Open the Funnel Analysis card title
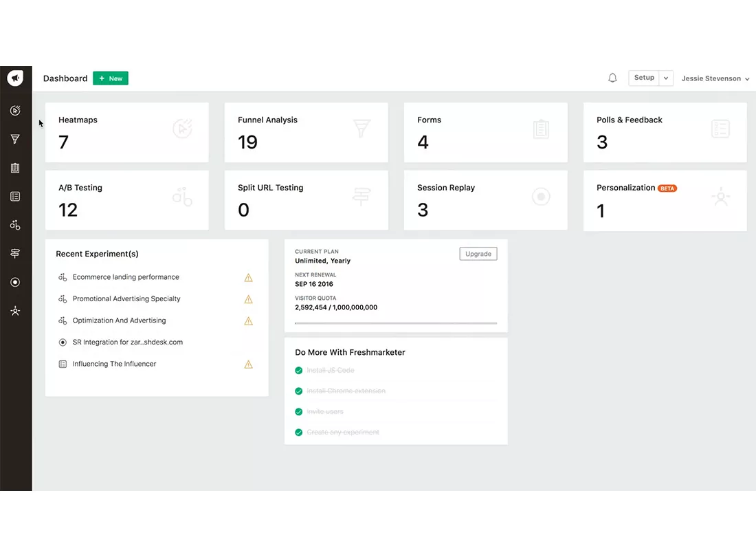Viewport: 756px width, 557px height. tap(267, 120)
